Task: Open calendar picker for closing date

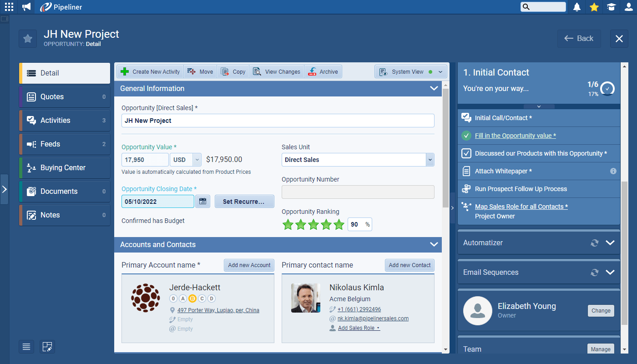Action: pyautogui.click(x=202, y=202)
